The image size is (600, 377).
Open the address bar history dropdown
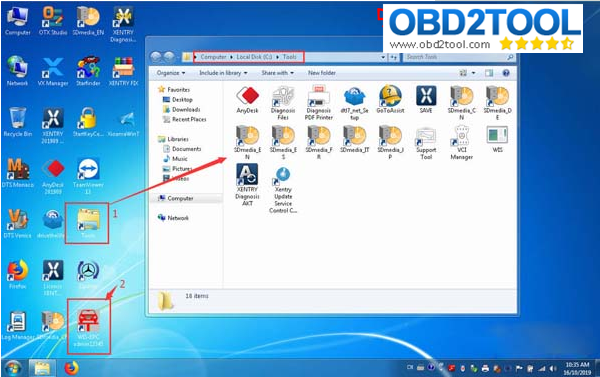tap(383, 57)
